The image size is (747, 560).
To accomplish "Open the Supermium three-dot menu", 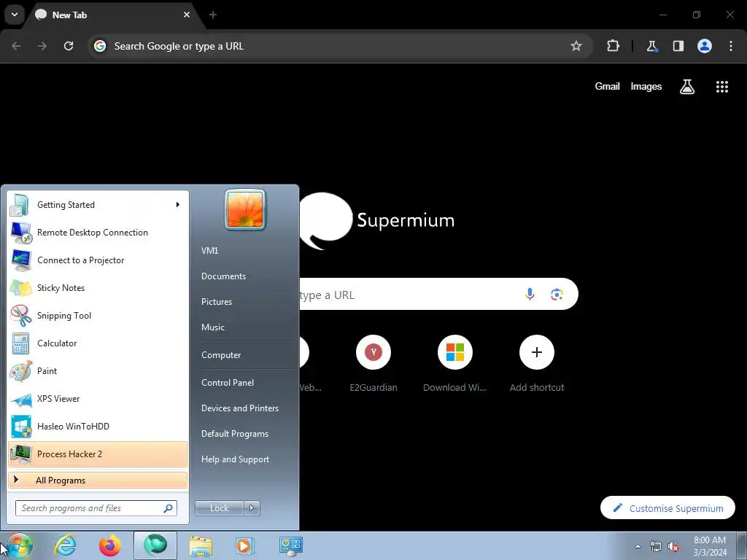I will point(731,46).
